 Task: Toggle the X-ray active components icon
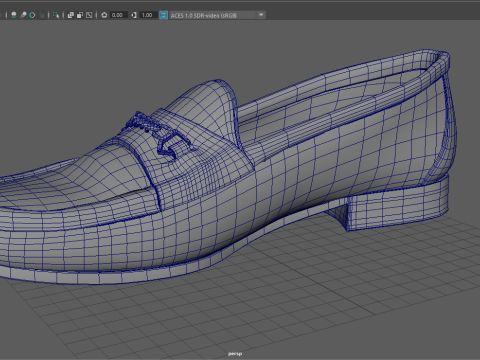pyautogui.click(x=80, y=15)
